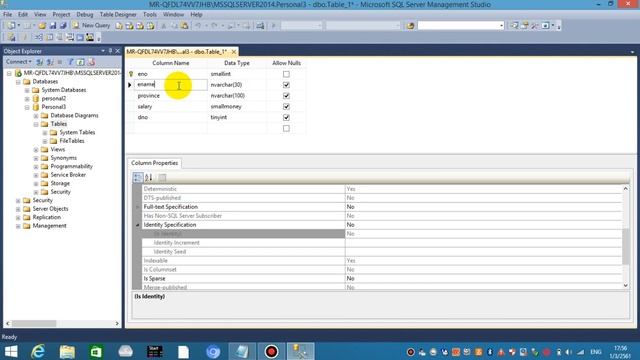640x360 pixels.
Task: Open Internet Explorer from the taskbar
Action: (x=38, y=351)
